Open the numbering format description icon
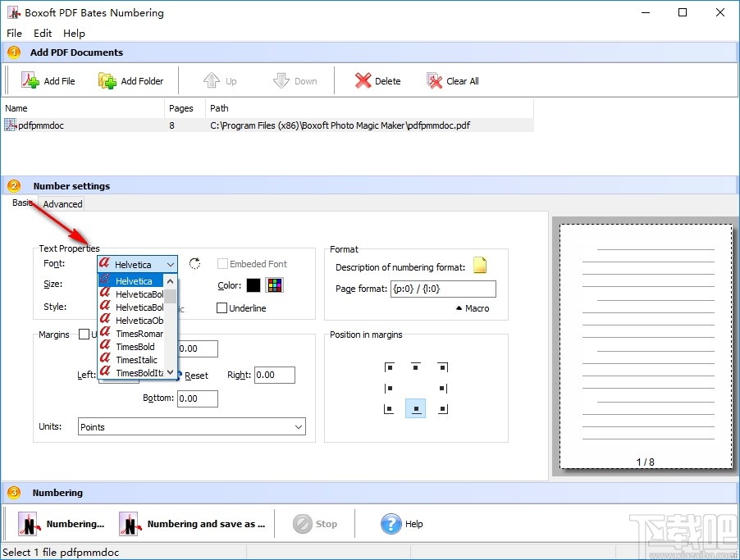 point(480,264)
